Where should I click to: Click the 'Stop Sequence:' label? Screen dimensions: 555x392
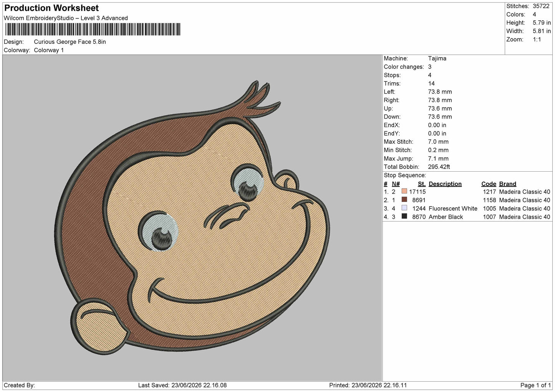[x=405, y=175]
